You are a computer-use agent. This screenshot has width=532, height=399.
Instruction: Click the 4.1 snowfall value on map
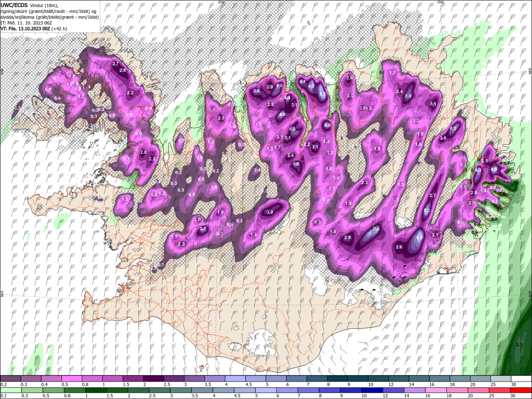click(x=303, y=82)
